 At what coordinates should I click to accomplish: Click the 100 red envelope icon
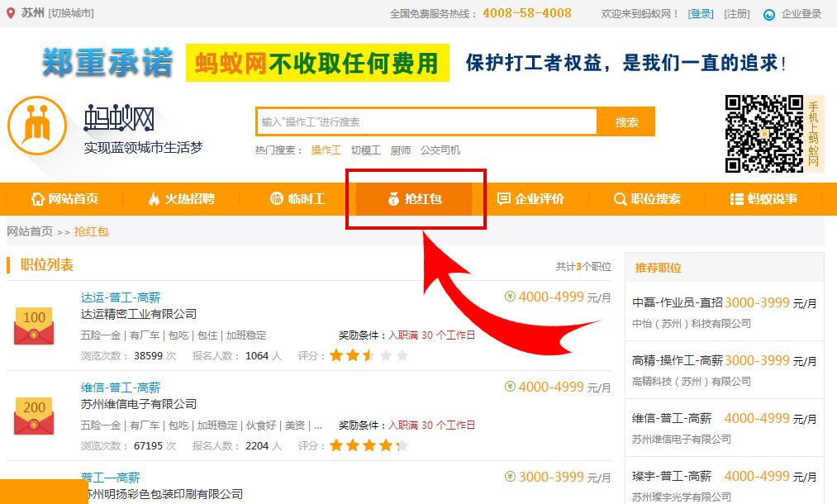34,326
